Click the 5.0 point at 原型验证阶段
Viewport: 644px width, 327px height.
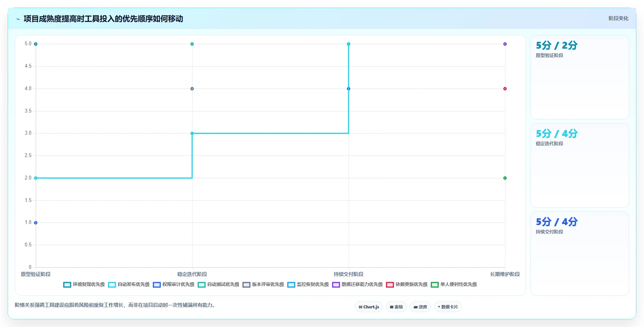[36, 44]
